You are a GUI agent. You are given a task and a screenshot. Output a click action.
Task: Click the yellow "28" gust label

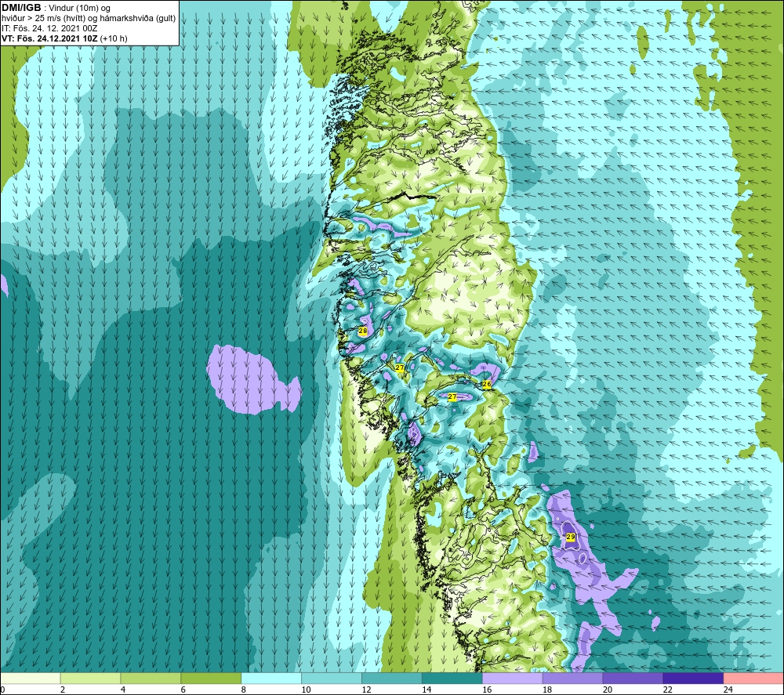(x=363, y=331)
